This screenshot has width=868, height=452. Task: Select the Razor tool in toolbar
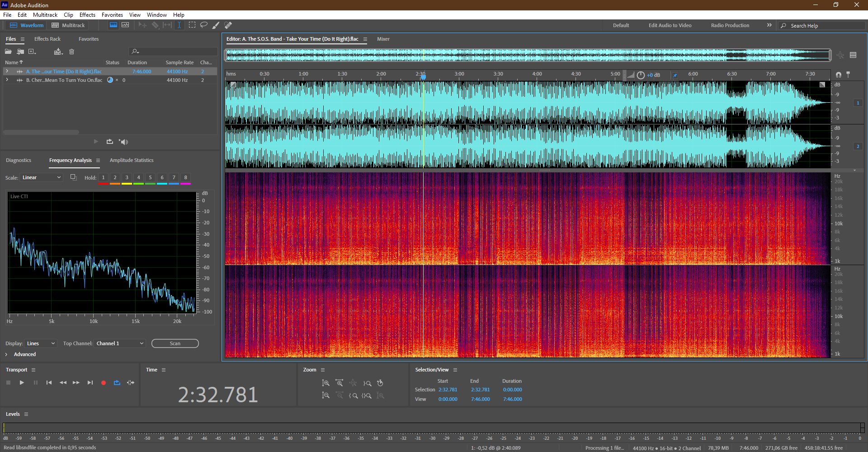(155, 25)
